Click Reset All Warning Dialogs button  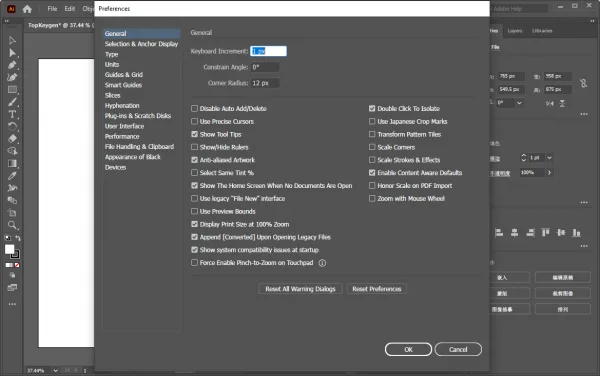300,289
